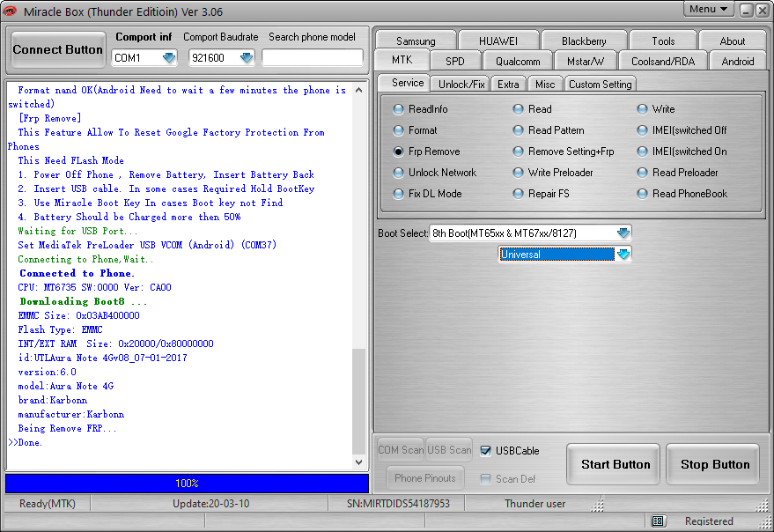The height and width of the screenshot is (532, 774).
Task: Open the Menu dropdown in title bar
Action: tap(708, 10)
